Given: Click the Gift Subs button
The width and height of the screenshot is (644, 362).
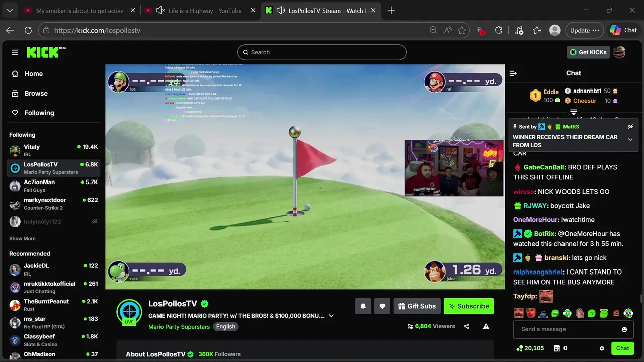Looking at the screenshot, I should click(x=417, y=306).
